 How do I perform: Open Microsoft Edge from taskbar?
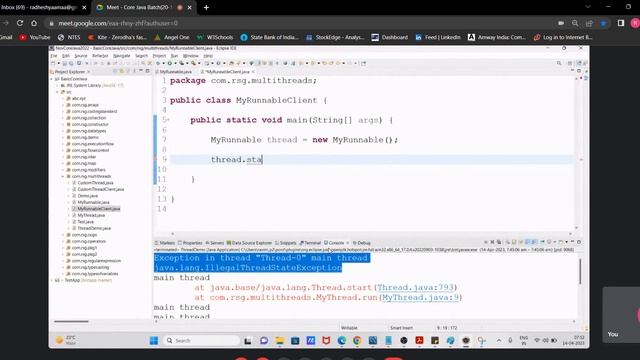(342, 340)
